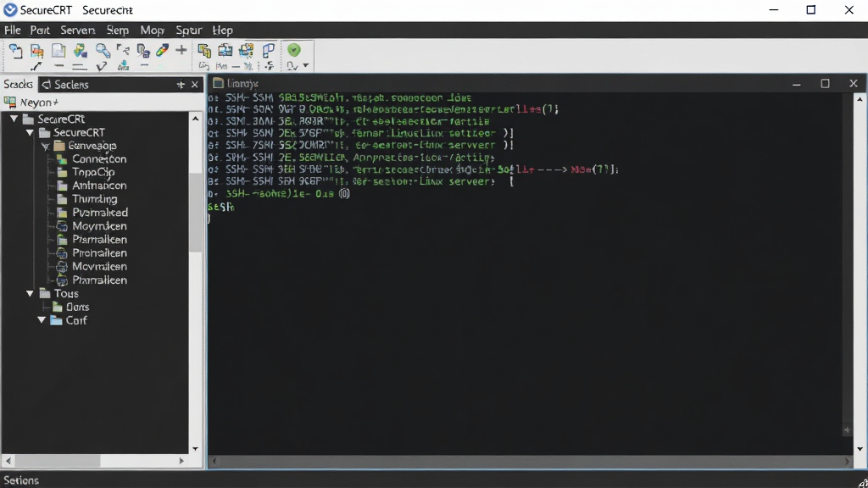Select the Liunajx terminal tab
Image resolution: width=868 pixels, height=488 pixels.
236,84
